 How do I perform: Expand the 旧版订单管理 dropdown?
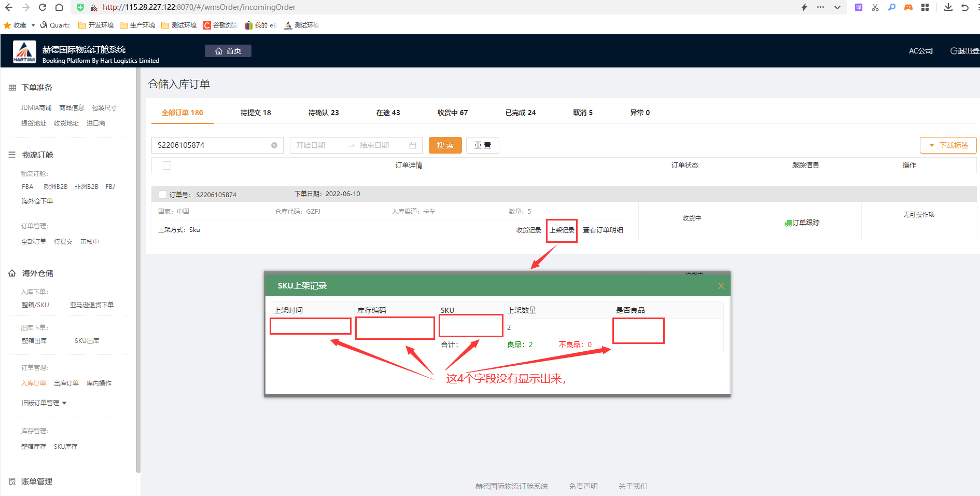click(64, 403)
